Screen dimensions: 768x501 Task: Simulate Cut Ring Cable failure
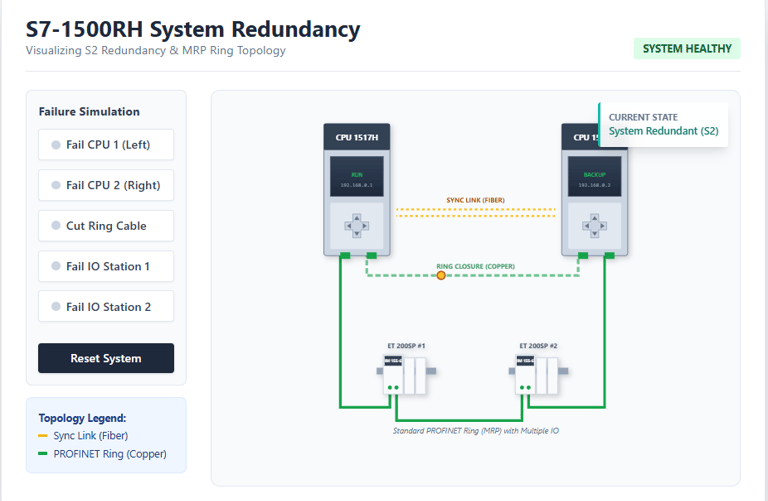[106, 226]
